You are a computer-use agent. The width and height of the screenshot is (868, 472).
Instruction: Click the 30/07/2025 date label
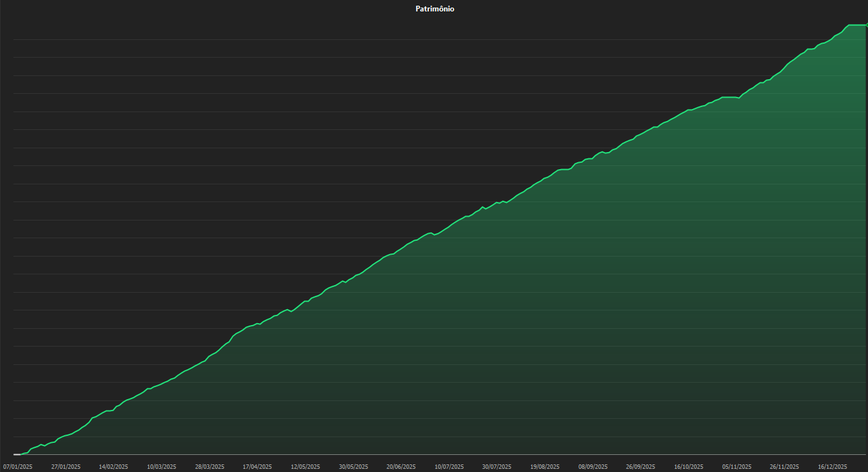497,467
